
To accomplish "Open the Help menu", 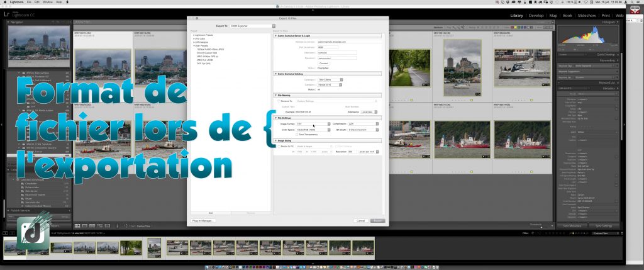I will 59,2.
